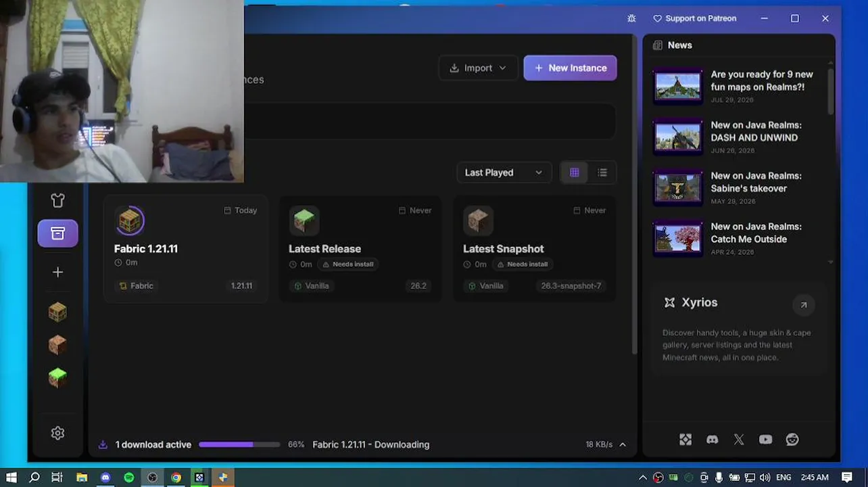Switch instances to grid view

(x=575, y=172)
